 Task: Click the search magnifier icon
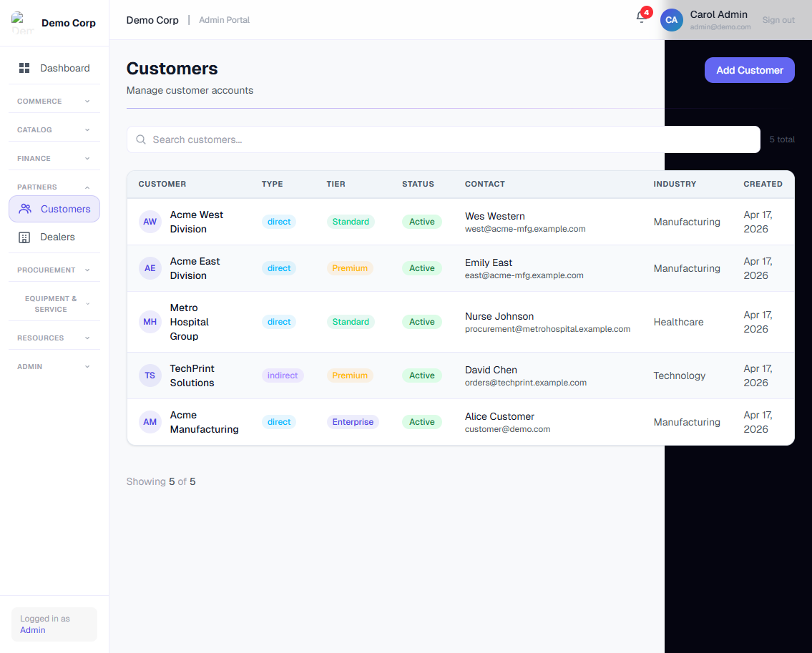coord(141,139)
